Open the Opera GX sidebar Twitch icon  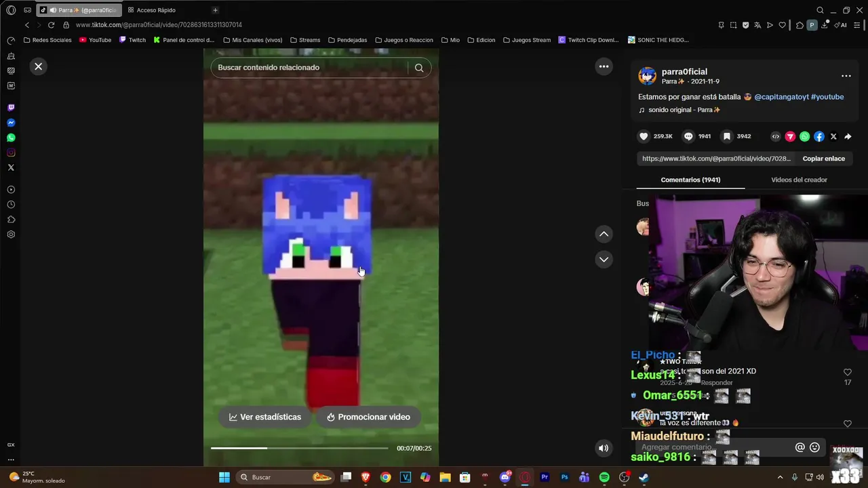(11, 108)
